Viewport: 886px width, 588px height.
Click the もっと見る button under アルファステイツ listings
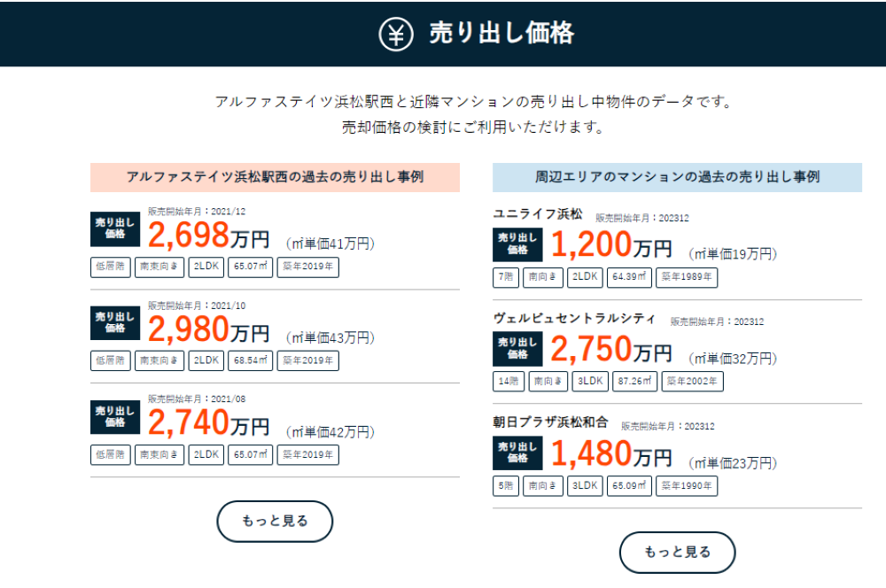pyautogui.click(x=275, y=521)
